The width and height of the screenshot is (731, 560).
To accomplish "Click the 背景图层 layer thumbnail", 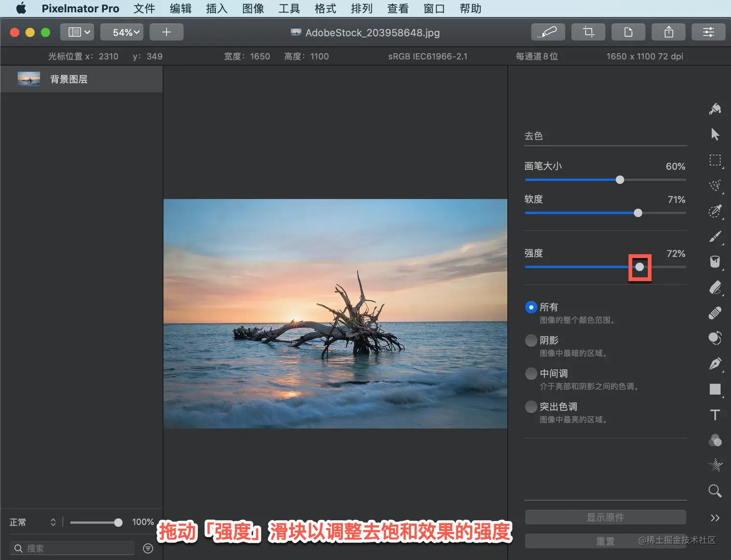I will tap(29, 79).
